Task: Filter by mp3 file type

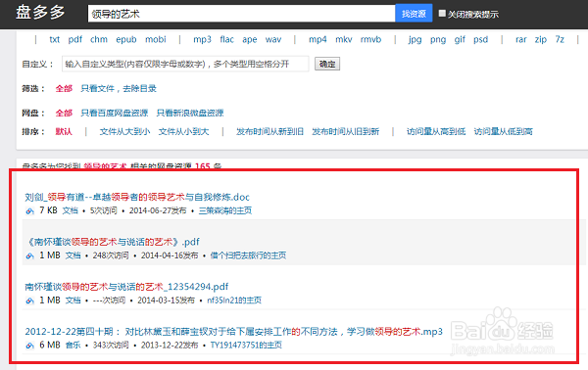Action: point(202,39)
